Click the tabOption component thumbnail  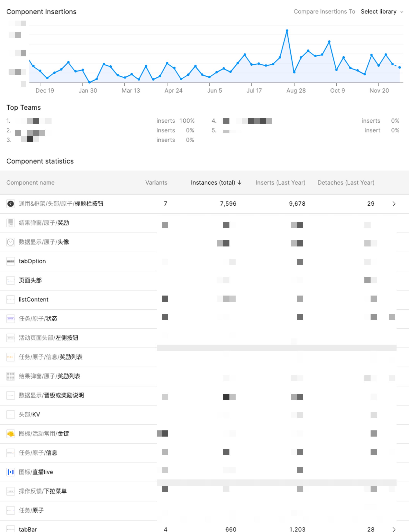[10, 261]
